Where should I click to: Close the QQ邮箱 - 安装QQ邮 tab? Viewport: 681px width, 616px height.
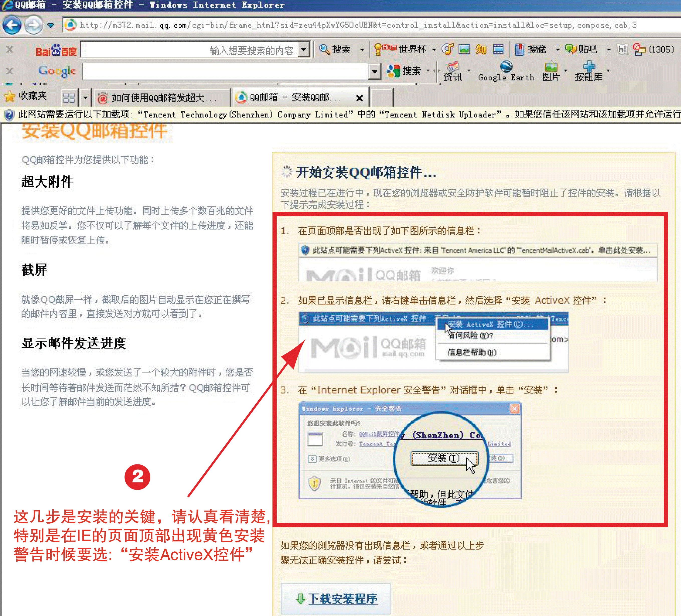(x=359, y=98)
